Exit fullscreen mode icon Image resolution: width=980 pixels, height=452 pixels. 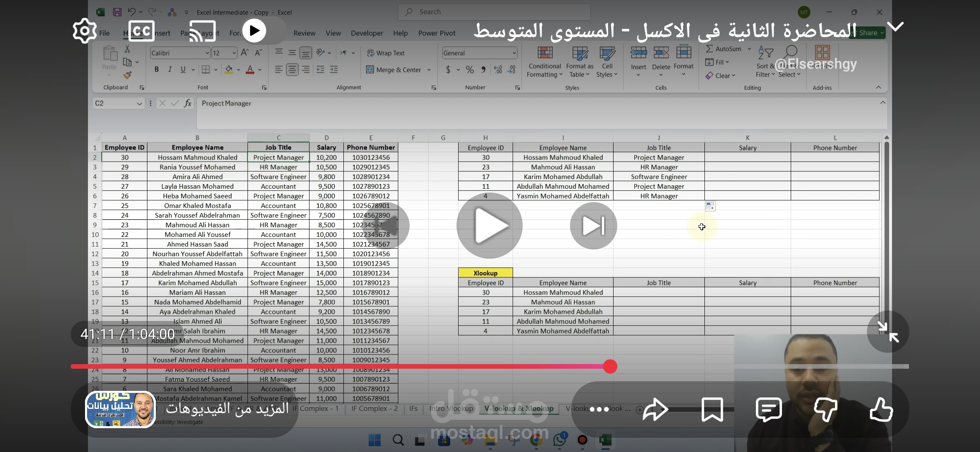[x=888, y=332]
